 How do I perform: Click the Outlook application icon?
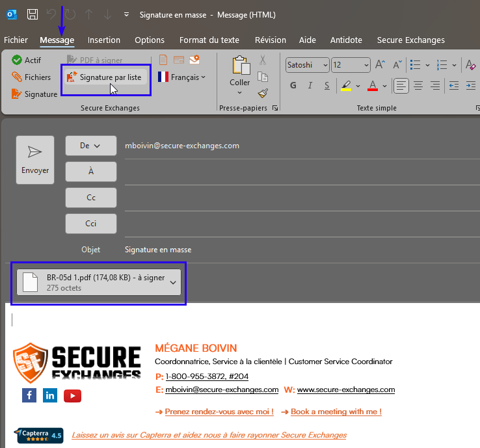12,14
